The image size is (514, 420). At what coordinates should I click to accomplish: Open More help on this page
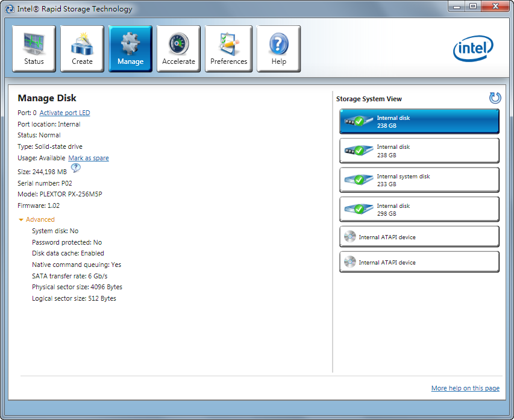pos(465,389)
